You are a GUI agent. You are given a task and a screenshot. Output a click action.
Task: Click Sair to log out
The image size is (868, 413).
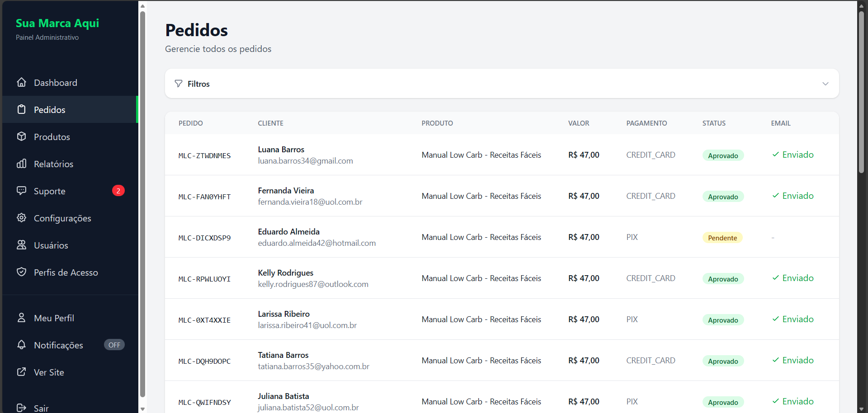(x=41, y=408)
